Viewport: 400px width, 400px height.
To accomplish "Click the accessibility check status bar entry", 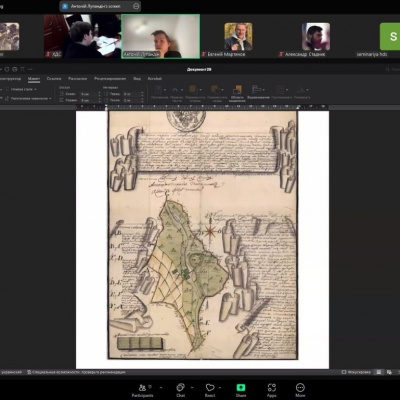I will tap(76, 372).
